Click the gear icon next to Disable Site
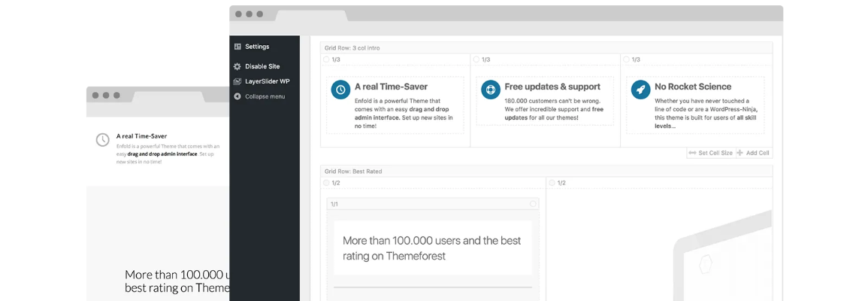The image size is (868, 301). (x=237, y=66)
